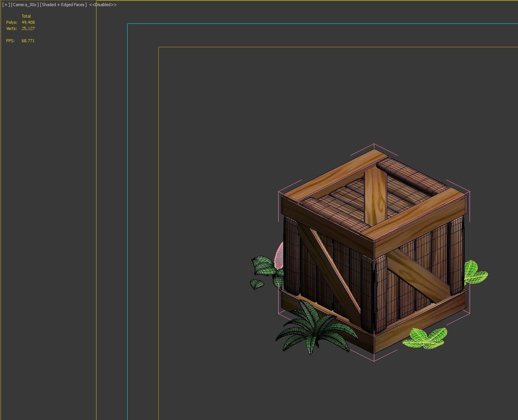Select the FPS value 68.771
This screenshot has height=420, width=518.
tap(28, 41)
